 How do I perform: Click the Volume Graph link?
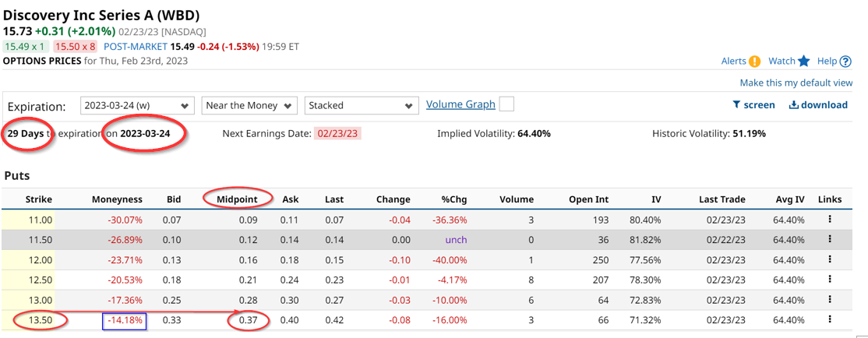[x=460, y=104]
